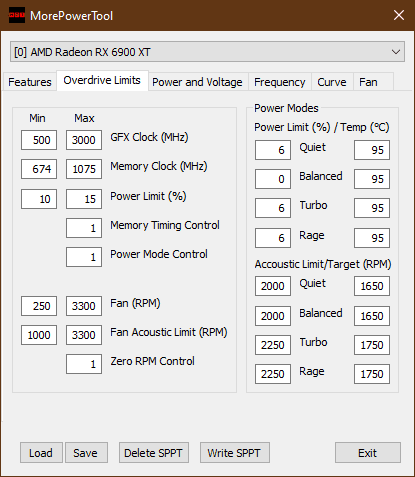Edit the Quiet temperature field
This screenshot has width=415, height=477.
coord(372,150)
